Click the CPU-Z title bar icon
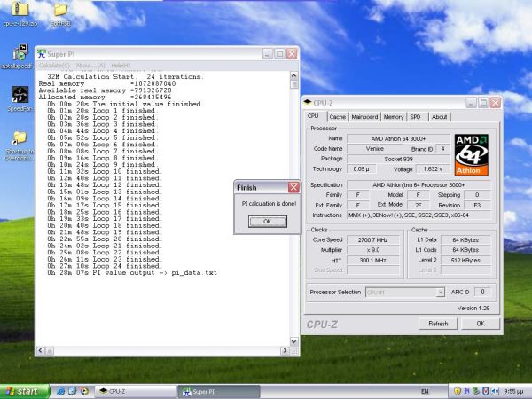Screen dimensions: 532x399 click(308, 103)
